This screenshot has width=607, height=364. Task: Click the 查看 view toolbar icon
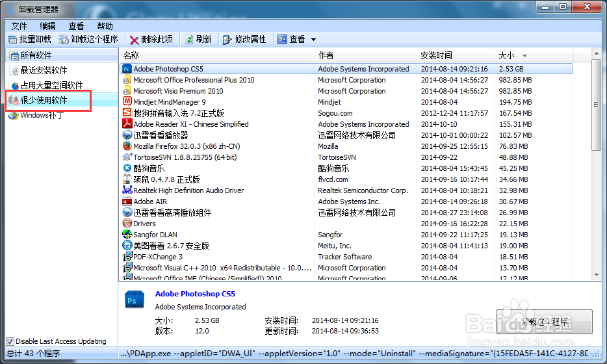(x=281, y=40)
